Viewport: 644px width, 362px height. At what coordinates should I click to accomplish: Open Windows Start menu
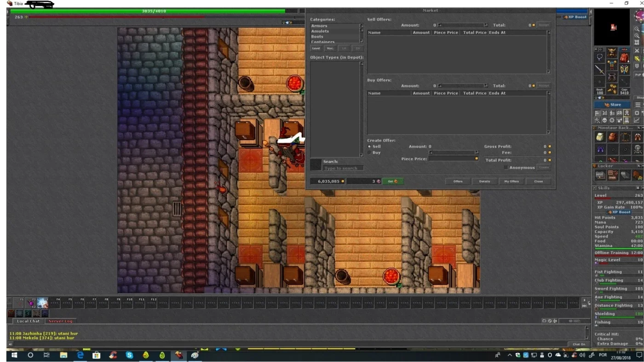click(x=14, y=355)
